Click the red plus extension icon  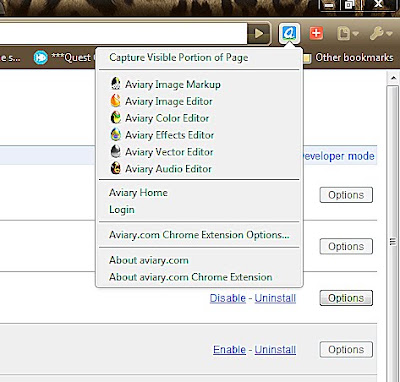(316, 33)
